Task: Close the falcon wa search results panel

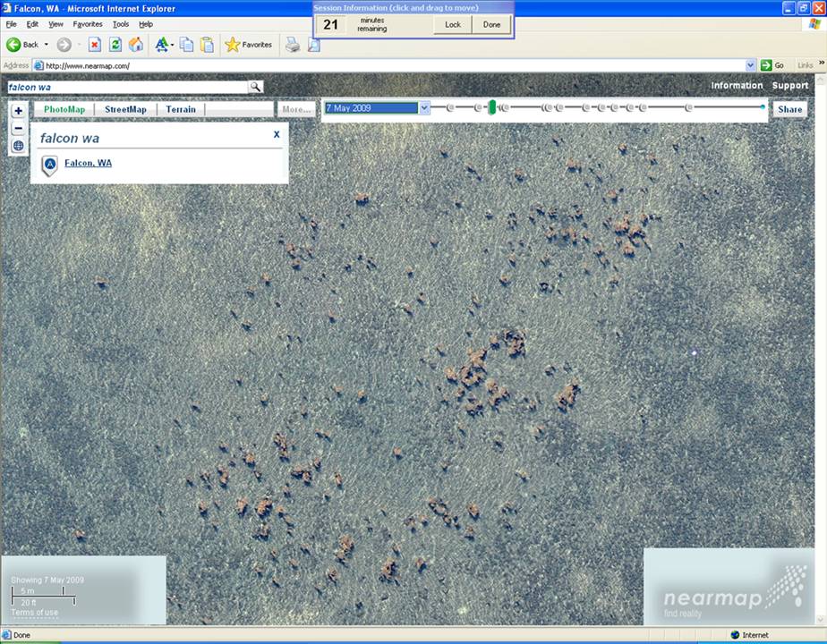Action: (x=277, y=134)
